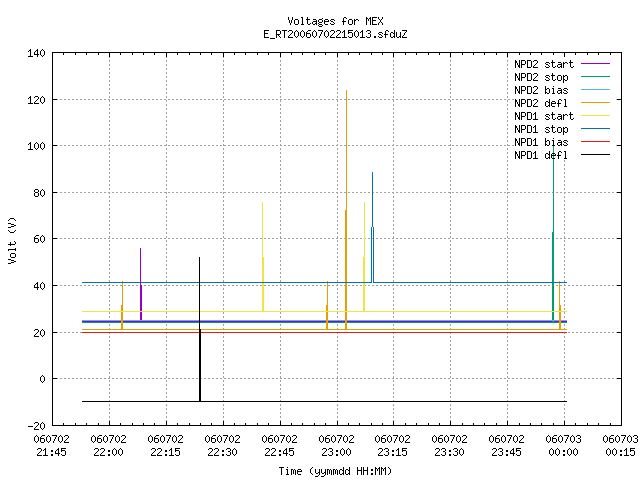This screenshot has width=640, height=480.
Task: Click the x-axis tick '060702 23:15'
Action: pos(393,446)
